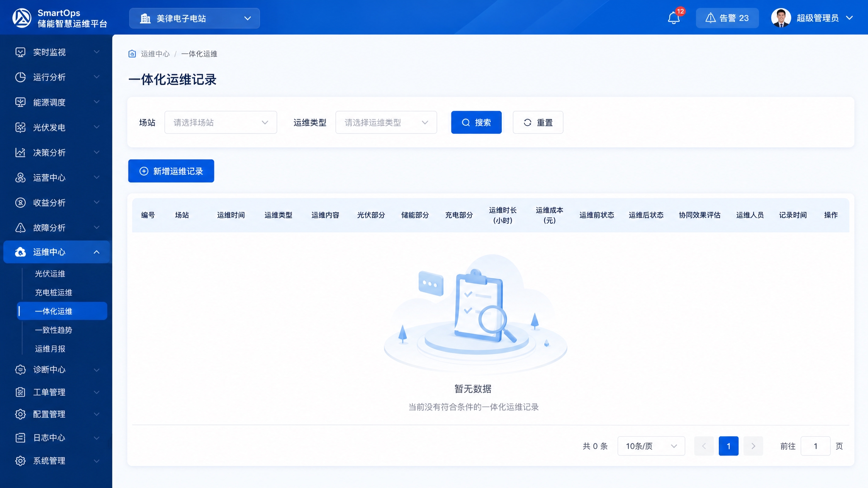This screenshot has height=488, width=868.
Task: Click the 搜索 search button
Action: coord(476,122)
